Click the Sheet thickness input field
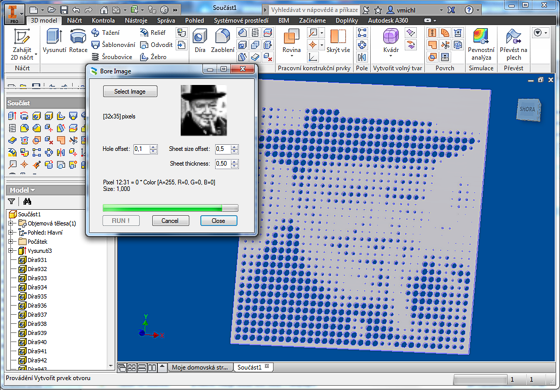 (223, 164)
